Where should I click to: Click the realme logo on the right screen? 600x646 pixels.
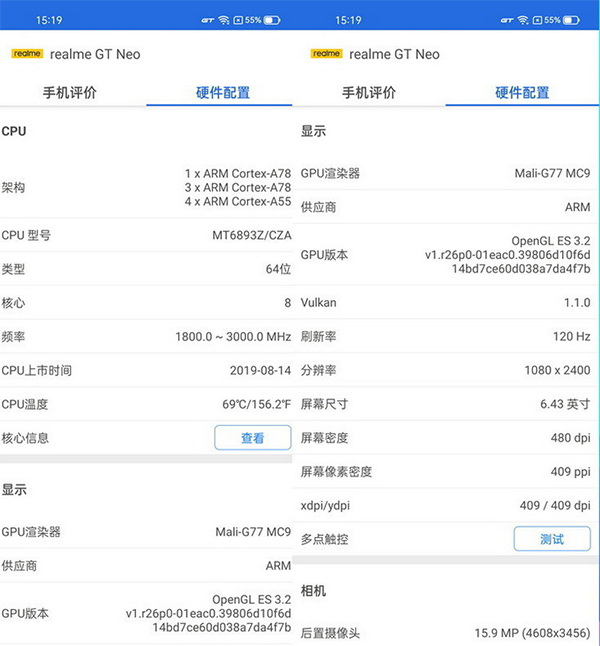pos(326,54)
